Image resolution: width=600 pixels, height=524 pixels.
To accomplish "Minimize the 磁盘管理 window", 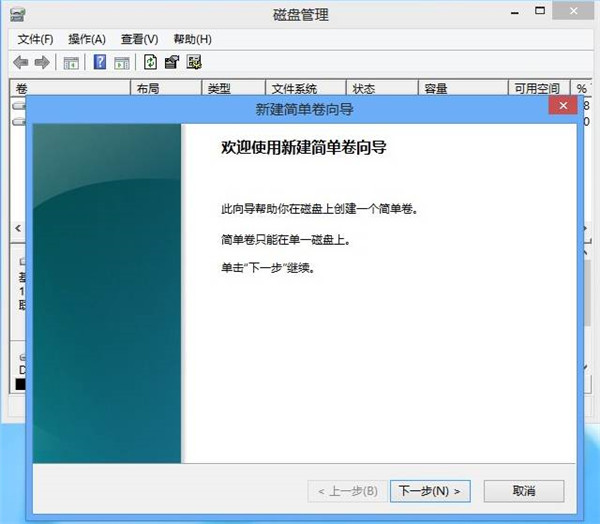I will (x=515, y=12).
